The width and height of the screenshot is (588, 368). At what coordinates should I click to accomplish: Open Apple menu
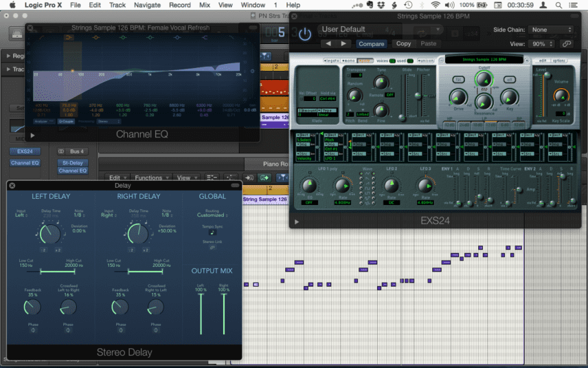tap(12, 5)
